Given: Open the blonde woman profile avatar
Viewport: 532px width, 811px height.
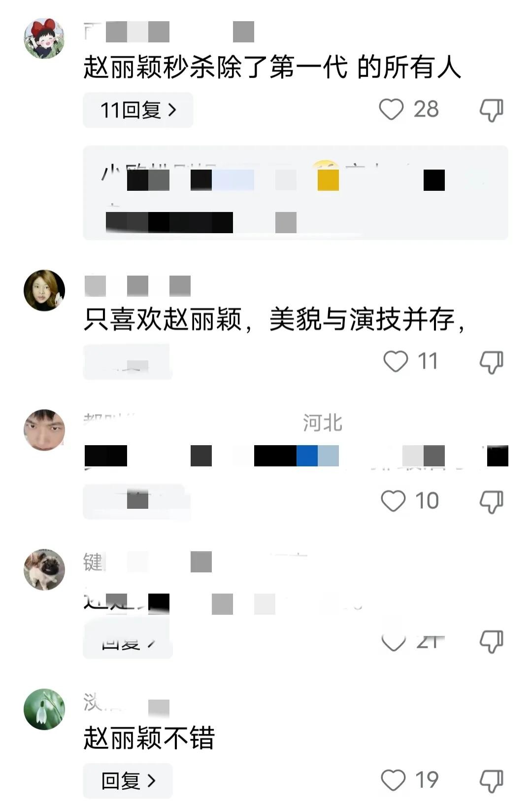Looking at the screenshot, I should (x=44, y=290).
